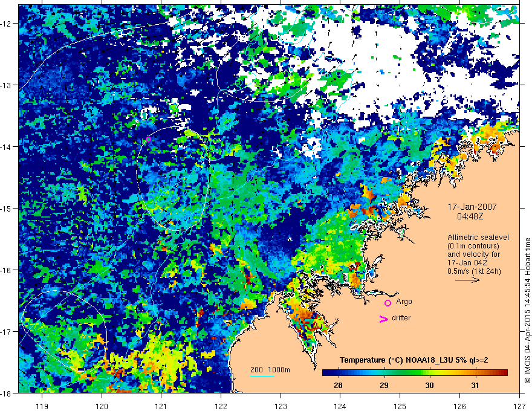The width and height of the screenshot is (532, 411).
Task: Click the 04:48Z time text
Action: 470,216
